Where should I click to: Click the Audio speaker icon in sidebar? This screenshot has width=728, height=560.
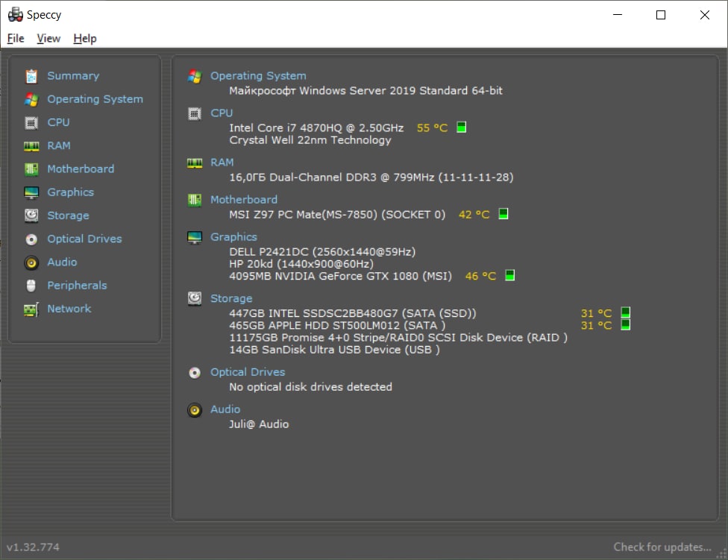pyautogui.click(x=31, y=262)
